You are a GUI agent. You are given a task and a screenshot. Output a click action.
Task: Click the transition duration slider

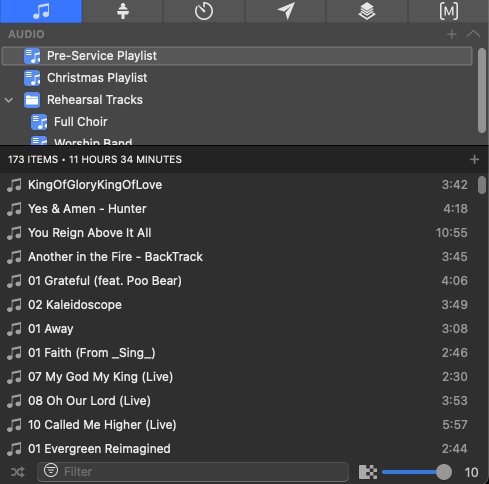417,472
